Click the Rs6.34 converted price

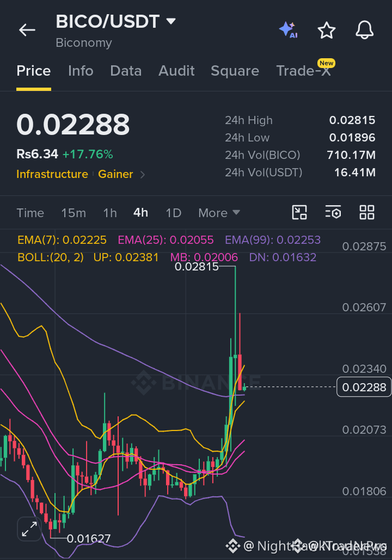pyautogui.click(x=37, y=155)
